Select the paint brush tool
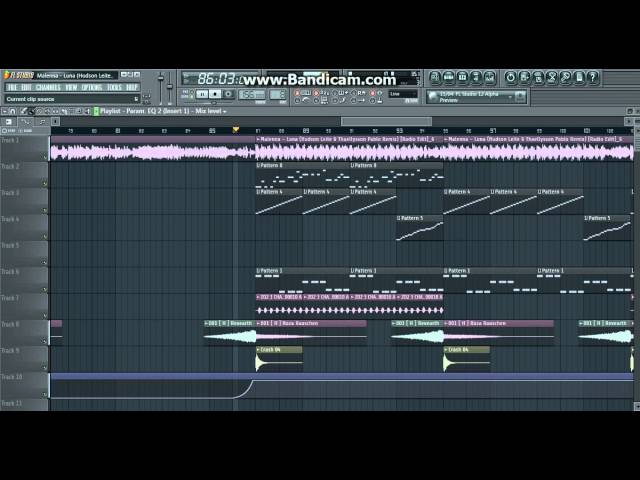640x480 pixels. coord(31,111)
